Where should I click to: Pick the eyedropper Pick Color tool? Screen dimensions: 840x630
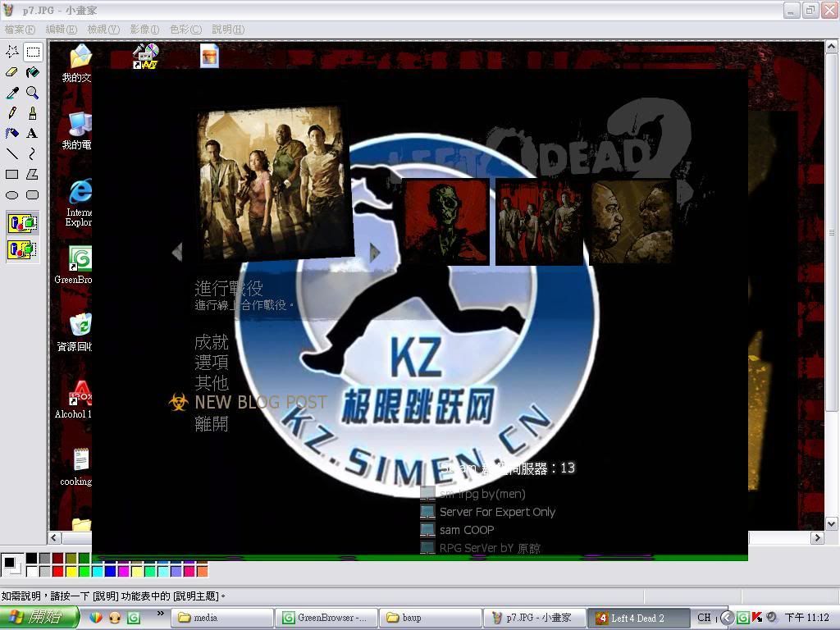tap(12, 93)
